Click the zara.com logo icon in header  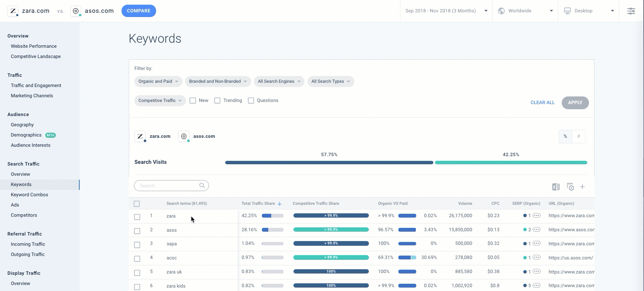13,11
